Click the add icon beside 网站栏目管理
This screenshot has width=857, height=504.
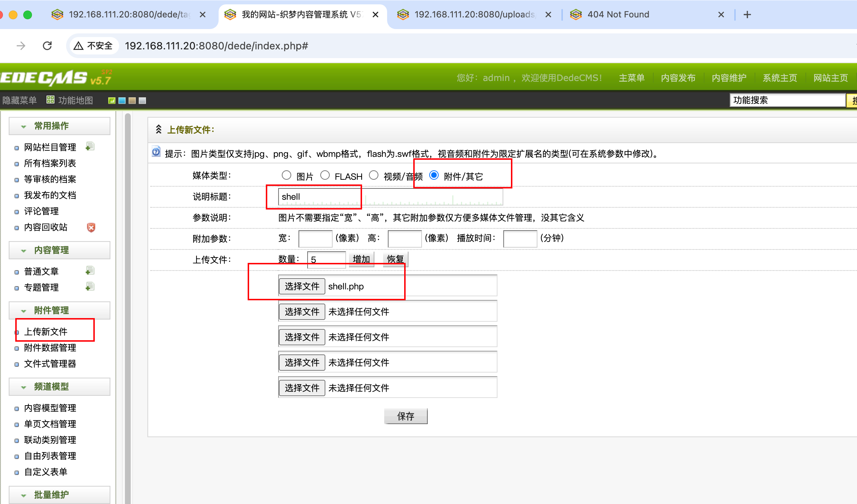coord(90,146)
